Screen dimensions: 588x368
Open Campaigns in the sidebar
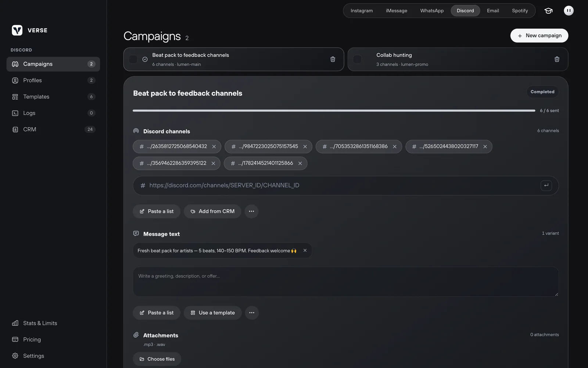click(53, 64)
